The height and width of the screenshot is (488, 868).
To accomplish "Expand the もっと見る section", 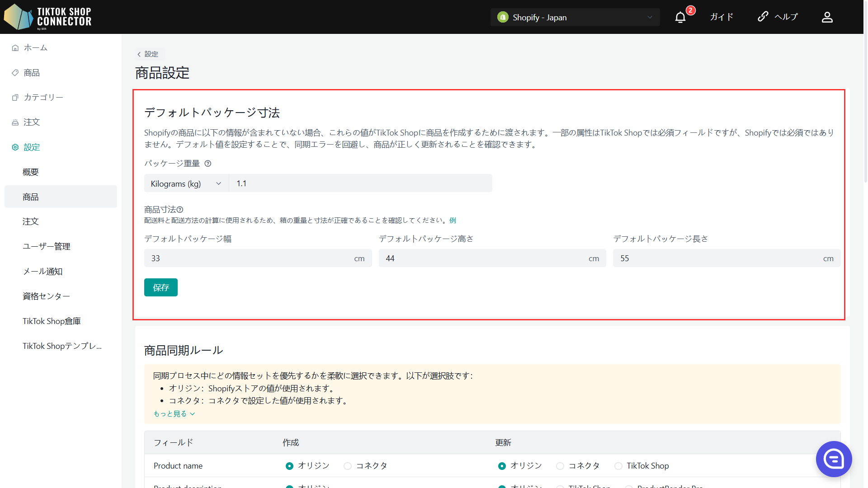I will [x=174, y=414].
